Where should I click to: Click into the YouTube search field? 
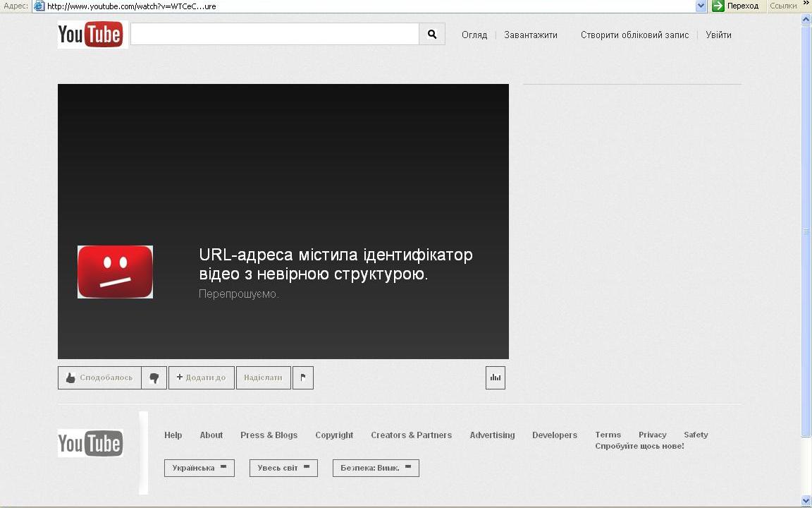pyautogui.click(x=274, y=34)
